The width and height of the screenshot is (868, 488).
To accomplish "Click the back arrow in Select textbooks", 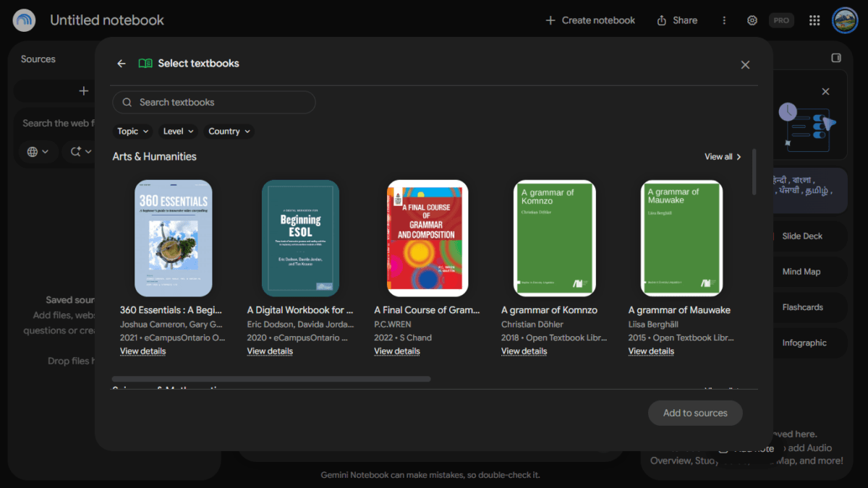I will pyautogui.click(x=122, y=64).
